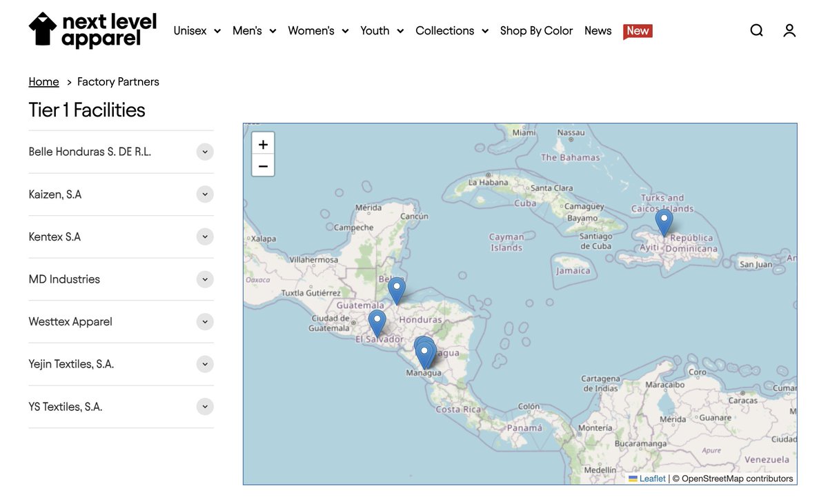This screenshot has height=504, width=828.
Task: Click Belle Honduras S. DE R.L. text
Action: pos(90,152)
